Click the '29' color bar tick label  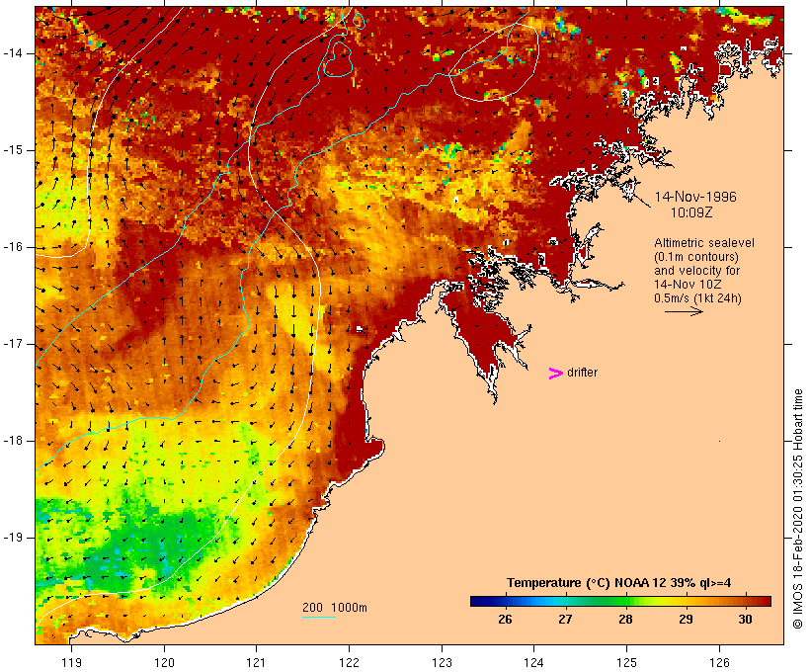tap(686, 620)
